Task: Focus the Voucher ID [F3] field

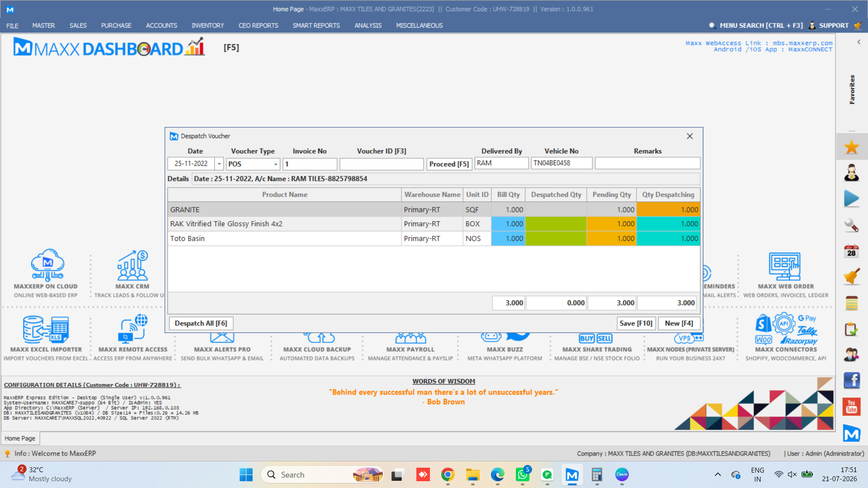Action: pyautogui.click(x=382, y=164)
